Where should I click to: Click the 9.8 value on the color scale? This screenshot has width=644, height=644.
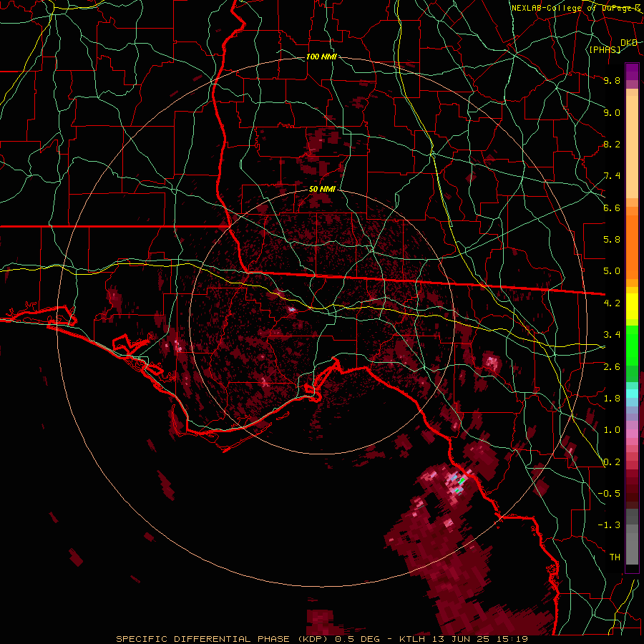pos(612,80)
